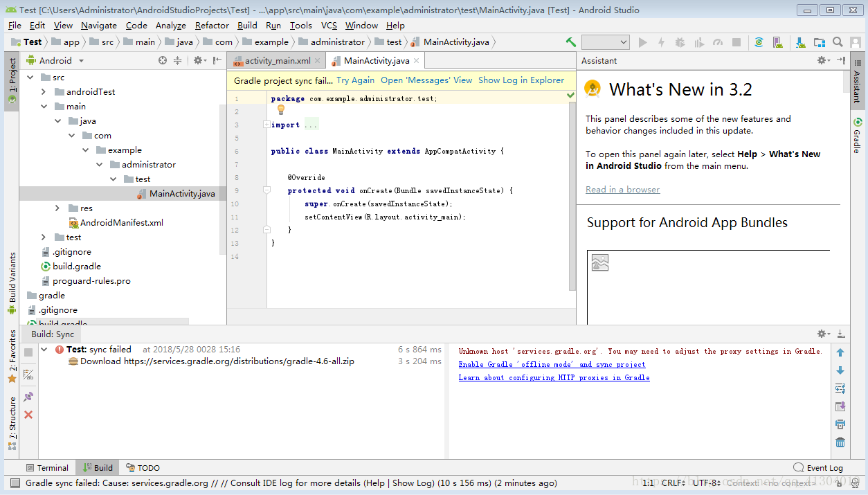The width and height of the screenshot is (868, 495).
Task: Open the VCS menu
Action: click(x=329, y=25)
